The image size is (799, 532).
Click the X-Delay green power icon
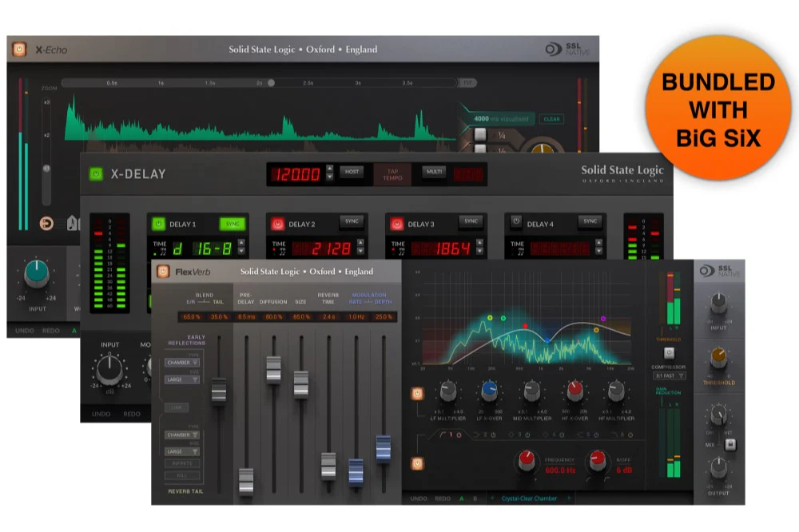(96, 174)
